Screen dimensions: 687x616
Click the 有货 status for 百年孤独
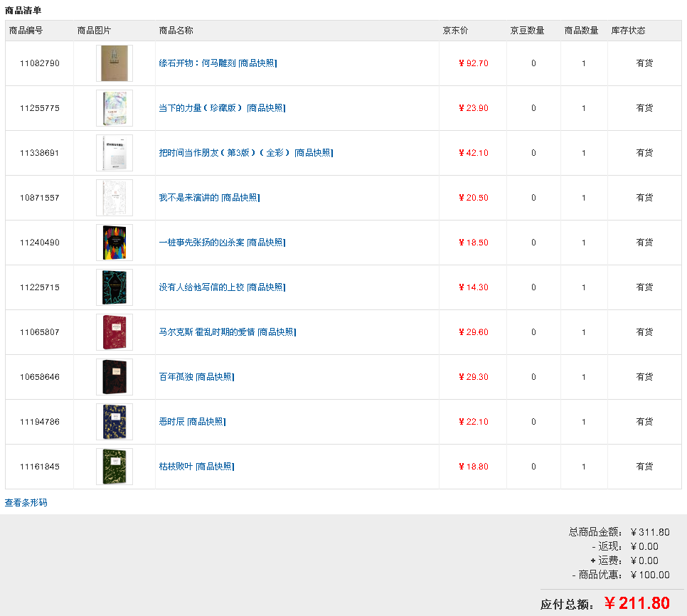click(x=644, y=377)
